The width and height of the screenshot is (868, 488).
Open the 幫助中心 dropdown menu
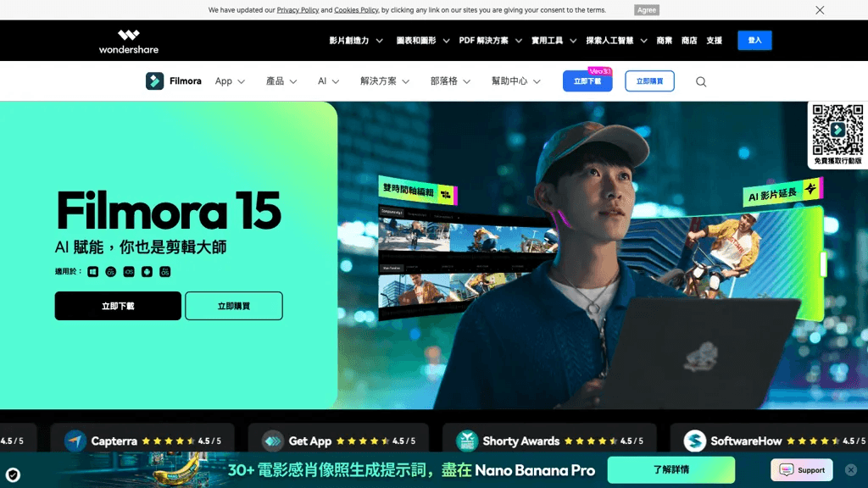[515, 81]
